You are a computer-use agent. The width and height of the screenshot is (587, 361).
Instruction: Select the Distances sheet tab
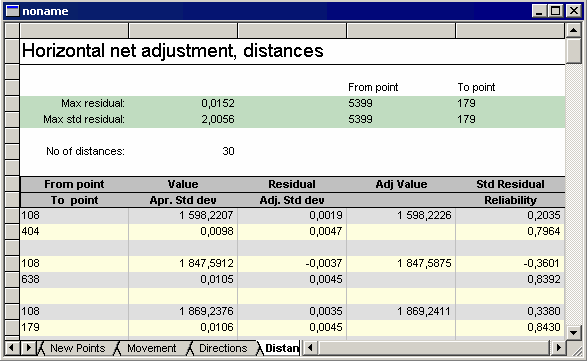pos(281,348)
